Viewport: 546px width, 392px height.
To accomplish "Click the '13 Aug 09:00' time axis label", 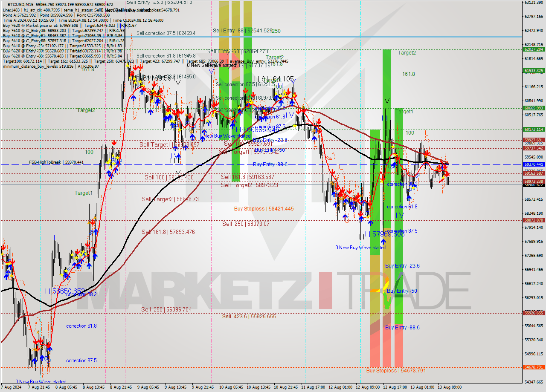I will tap(449, 387).
